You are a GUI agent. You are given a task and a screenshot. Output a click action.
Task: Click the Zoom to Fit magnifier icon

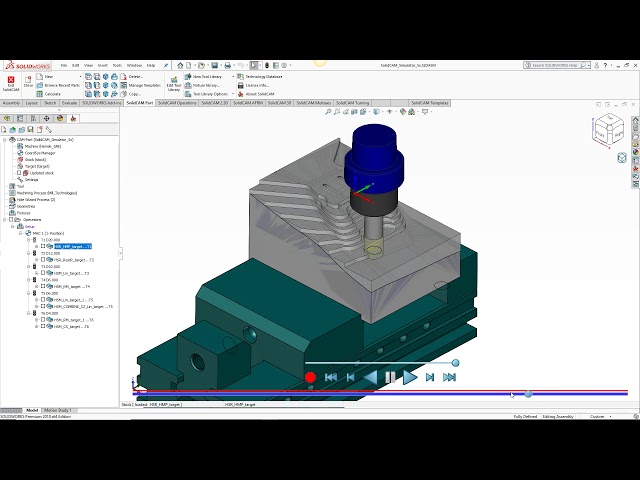coord(328,111)
